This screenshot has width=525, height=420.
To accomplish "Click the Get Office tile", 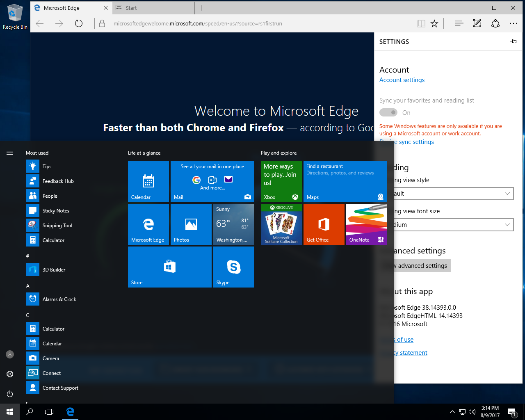I will pyautogui.click(x=324, y=224).
